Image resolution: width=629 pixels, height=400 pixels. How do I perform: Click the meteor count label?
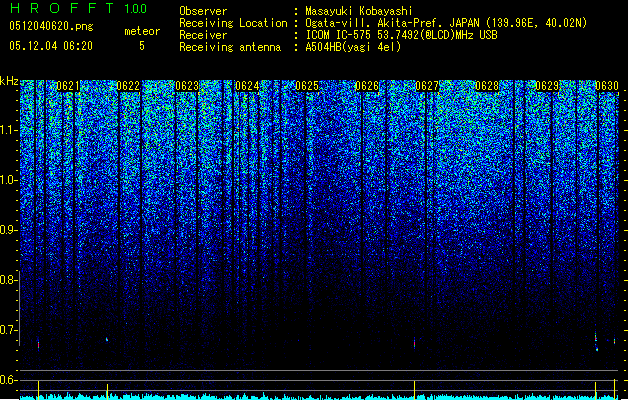click(142, 31)
